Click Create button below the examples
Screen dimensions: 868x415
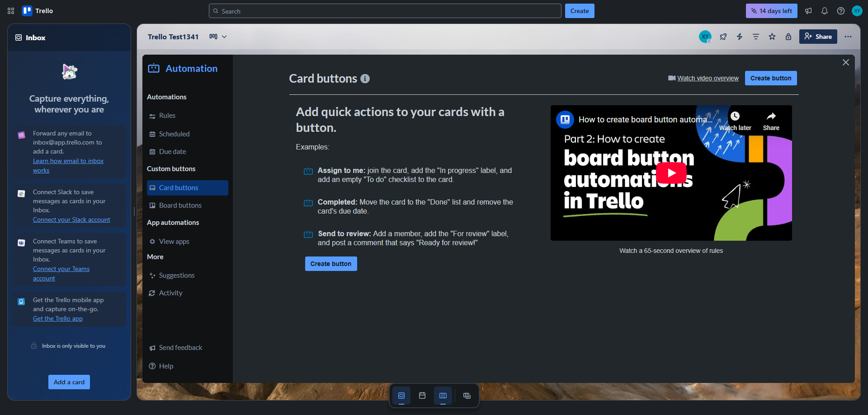(x=331, y=264)
